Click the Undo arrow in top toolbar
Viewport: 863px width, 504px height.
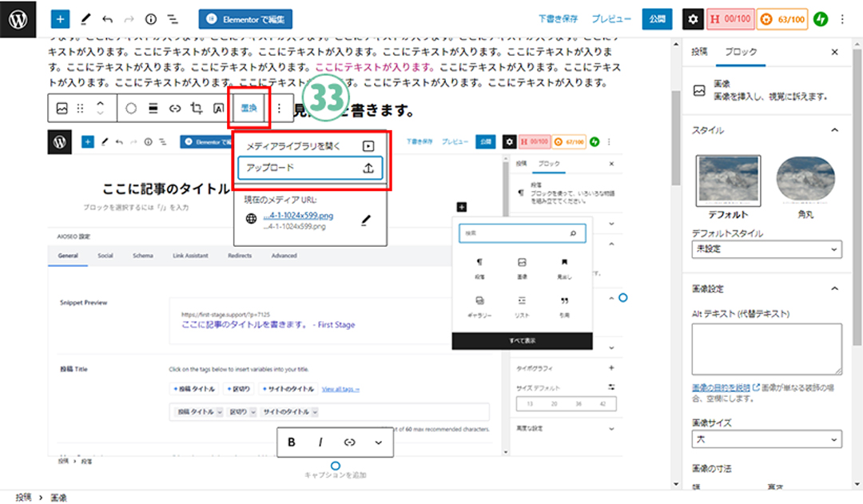pos(107,18)
